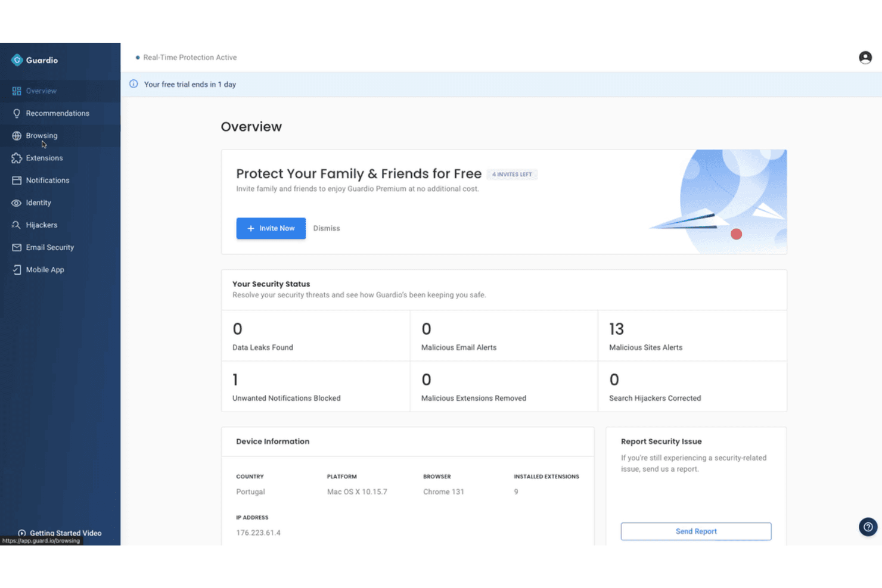Viewport: 882px width, 588px height.
Task: Open the help question mark bubble
Action: pyautogui.click(x=868, y=527)
